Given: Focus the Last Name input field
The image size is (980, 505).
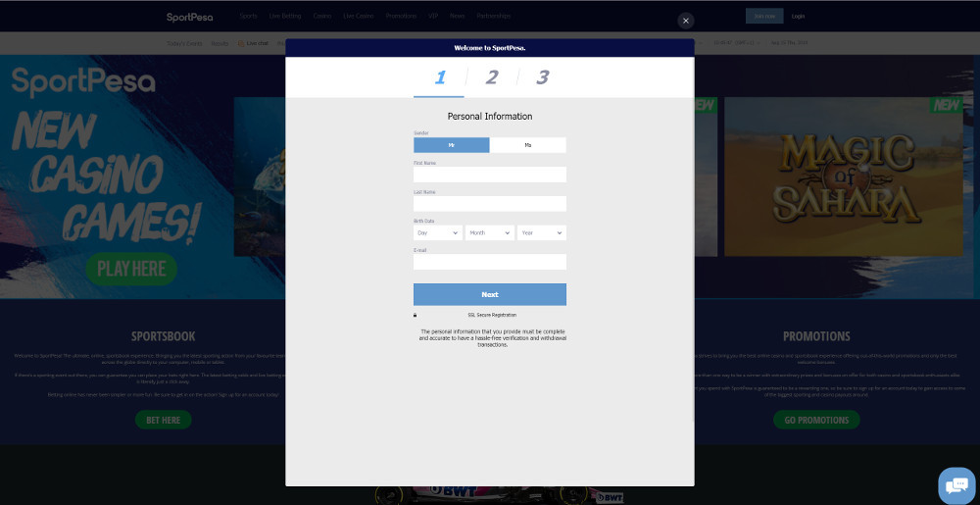Looking at the screenshot, I should pyautogui.click(x=490, y=204).
